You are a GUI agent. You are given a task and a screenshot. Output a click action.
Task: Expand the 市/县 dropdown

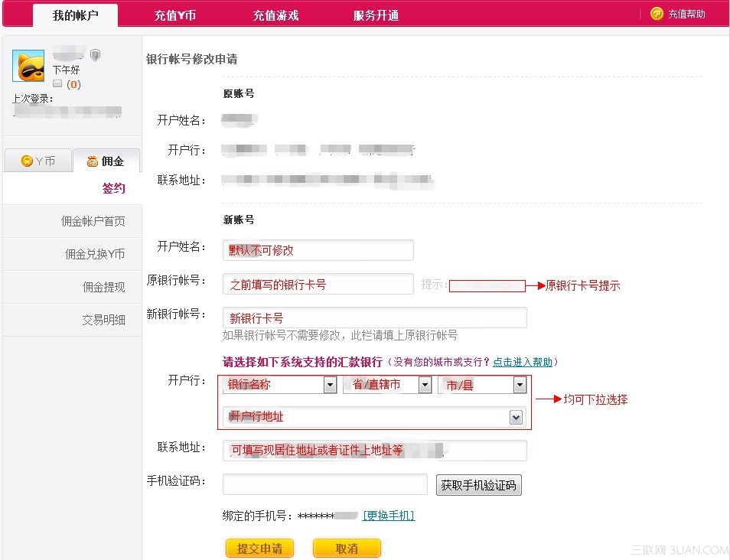pos(520,385)
